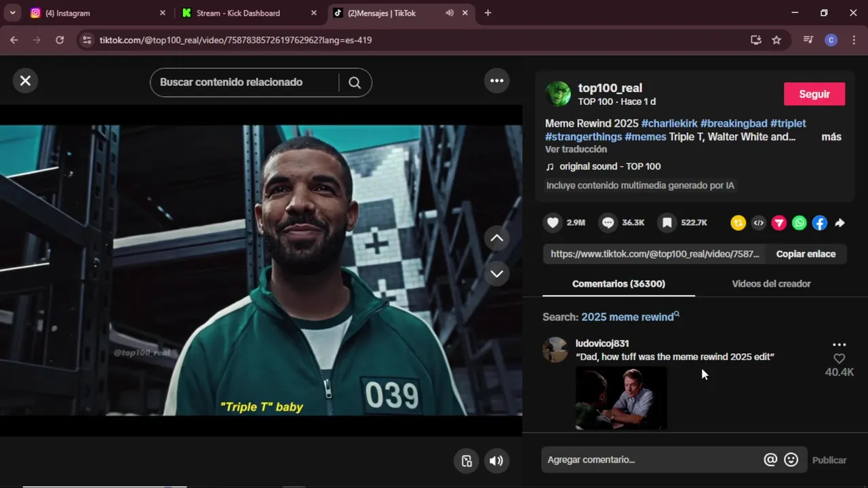Image resolution: width=868 pixels, height=488 pixels.
Task: Switch to Instagram browser tab
Action: (98, 13)
